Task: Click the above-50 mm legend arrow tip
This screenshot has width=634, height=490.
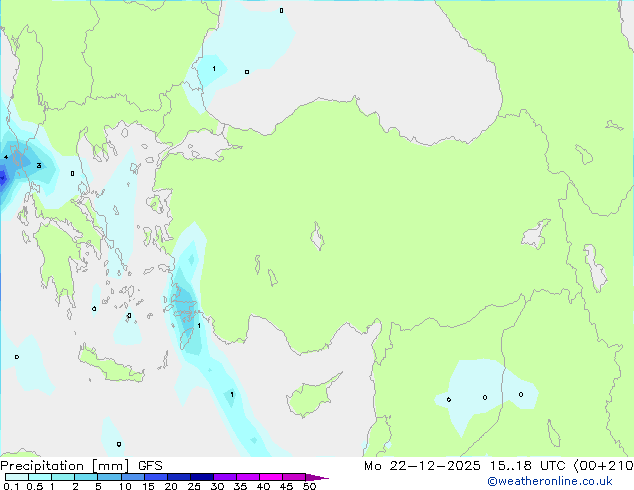Action: pos(317,477)
